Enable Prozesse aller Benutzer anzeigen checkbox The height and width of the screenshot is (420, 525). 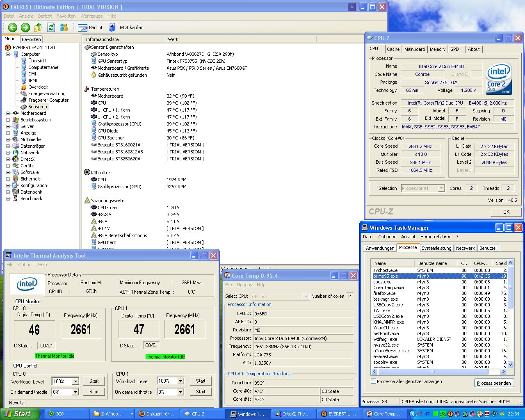(x=374, y=381)
